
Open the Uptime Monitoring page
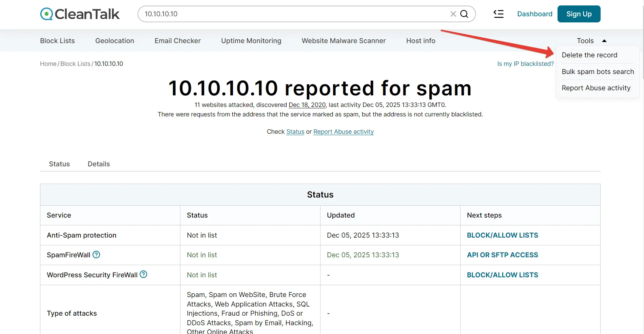(251, 40)
